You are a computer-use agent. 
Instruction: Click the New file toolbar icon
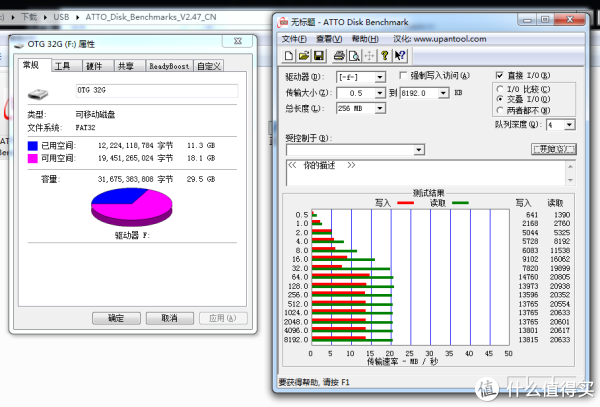click(x=289, y=56)
